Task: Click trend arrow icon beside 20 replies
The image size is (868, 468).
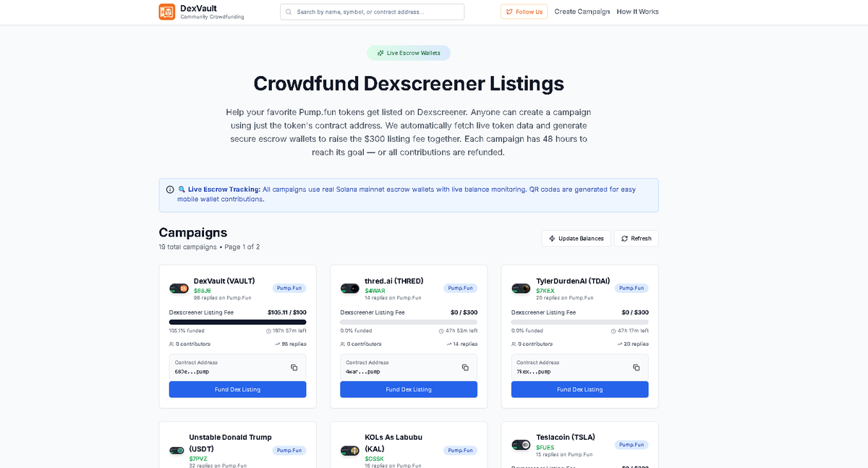Action: (620, 344)
